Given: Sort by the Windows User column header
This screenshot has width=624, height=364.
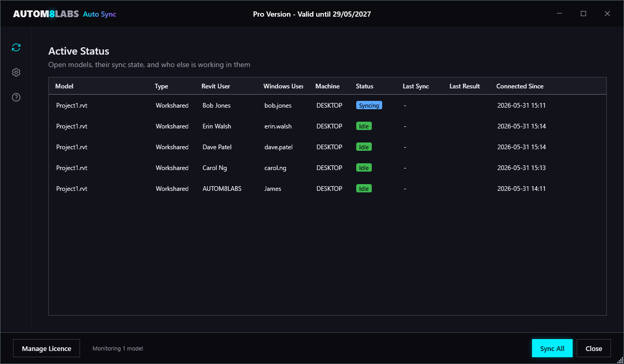Looking at the screenshot, I should click(283, 86).
